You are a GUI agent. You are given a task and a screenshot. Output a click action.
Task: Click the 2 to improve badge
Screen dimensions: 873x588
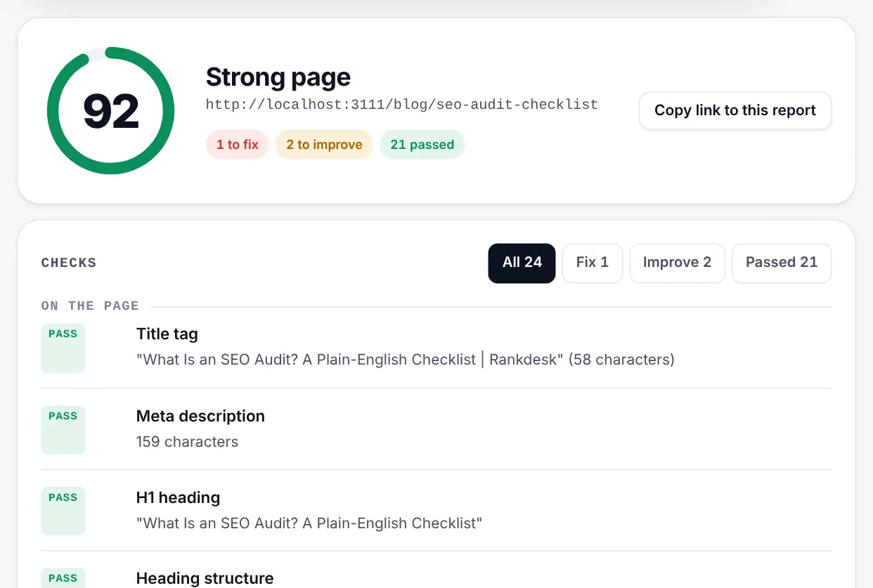tap(324, 145)
